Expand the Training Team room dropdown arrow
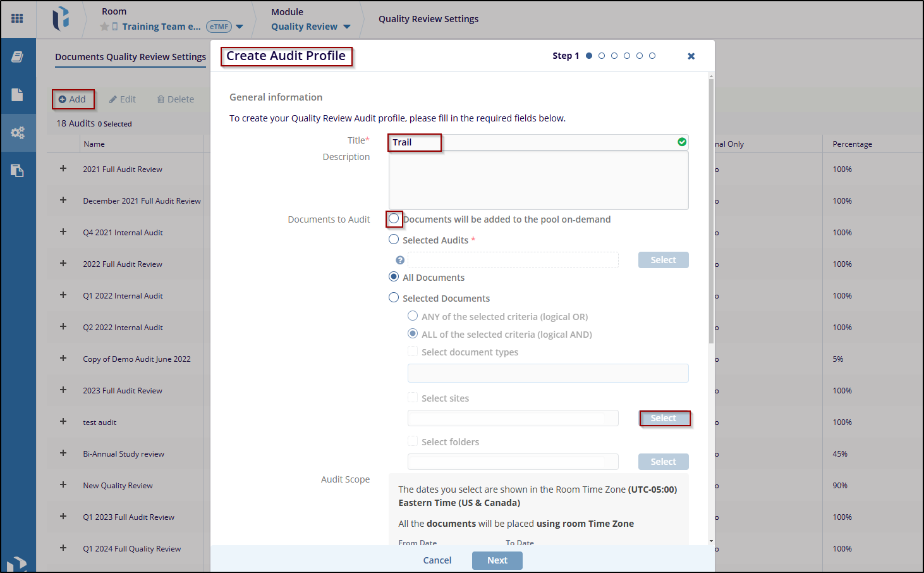This screenshot has width=924, height=573. [240, 27]
